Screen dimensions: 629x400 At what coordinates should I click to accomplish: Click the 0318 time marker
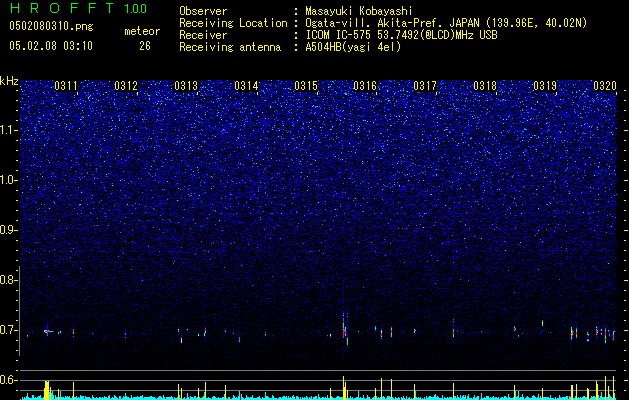click(485, 86)
